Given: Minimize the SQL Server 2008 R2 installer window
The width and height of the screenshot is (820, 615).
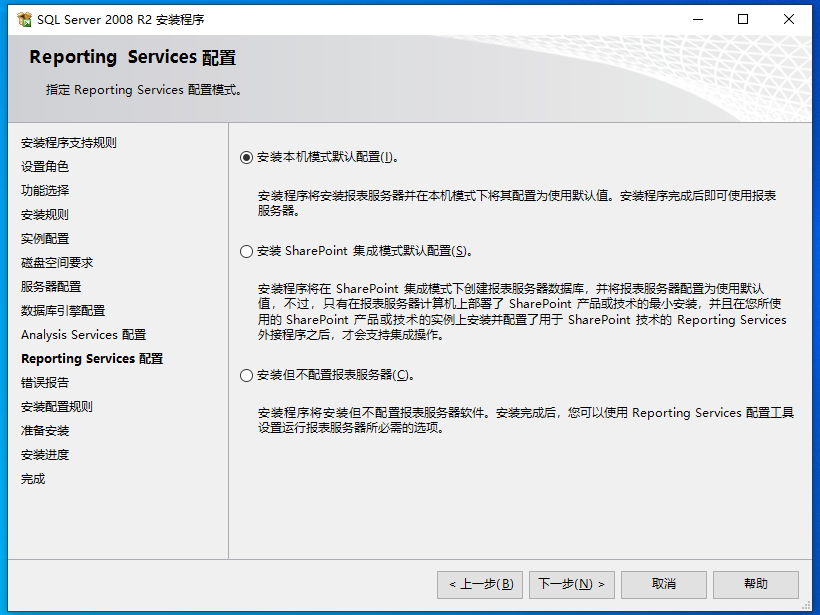Looking at the screenshot, I should [698, 20].
